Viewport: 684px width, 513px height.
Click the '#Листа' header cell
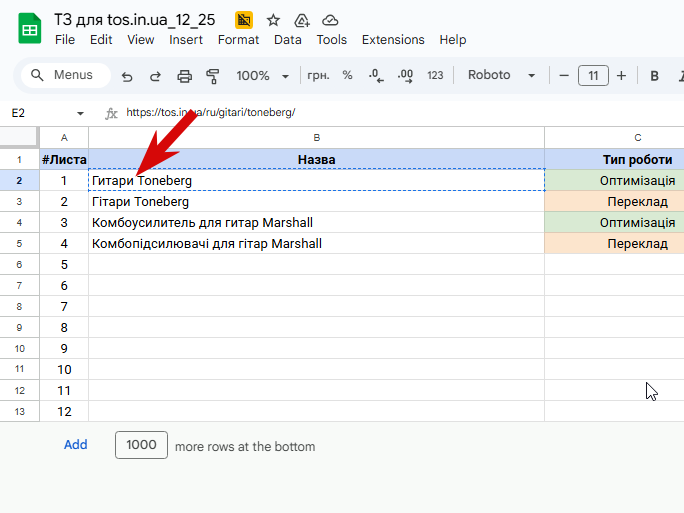point(64,160)
